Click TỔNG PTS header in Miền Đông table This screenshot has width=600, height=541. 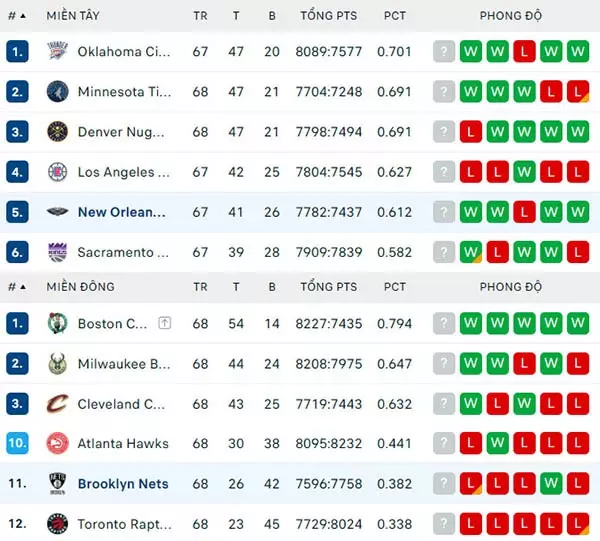[328, 287]
